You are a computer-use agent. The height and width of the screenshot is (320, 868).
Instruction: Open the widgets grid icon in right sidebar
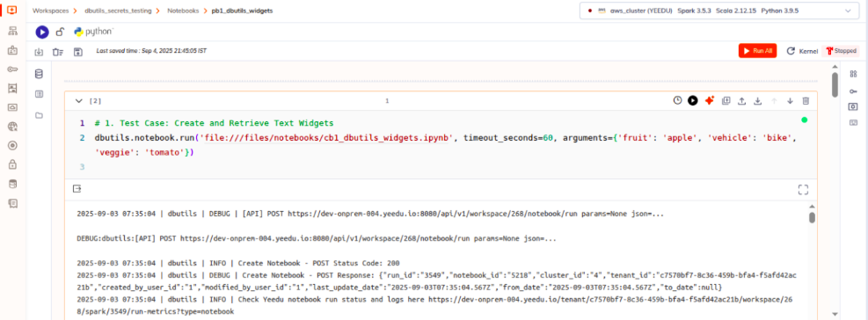853,75
